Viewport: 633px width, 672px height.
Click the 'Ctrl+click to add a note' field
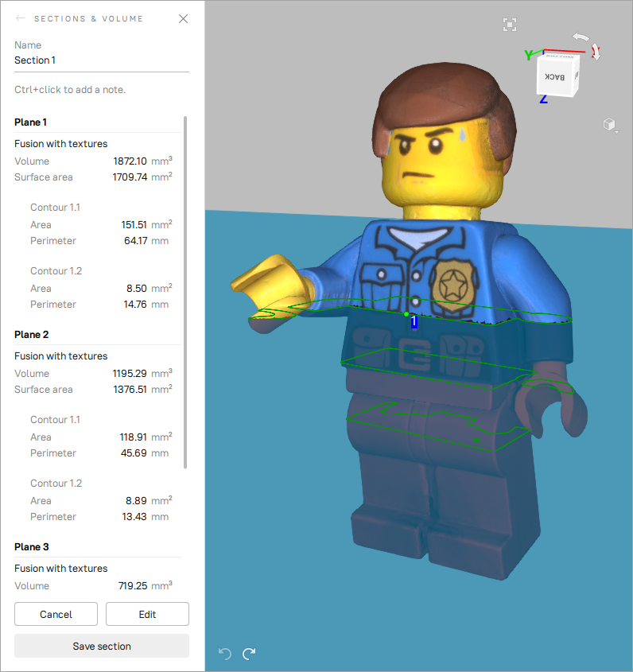[101, 90]
